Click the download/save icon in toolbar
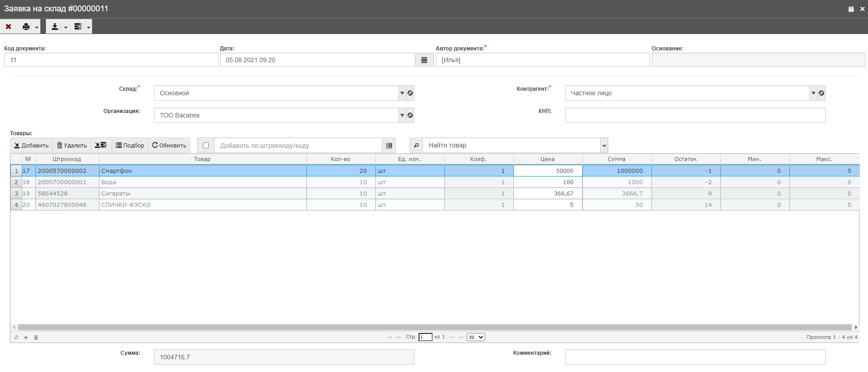This screenshot has width=868, height=372. tap(54, 27)
